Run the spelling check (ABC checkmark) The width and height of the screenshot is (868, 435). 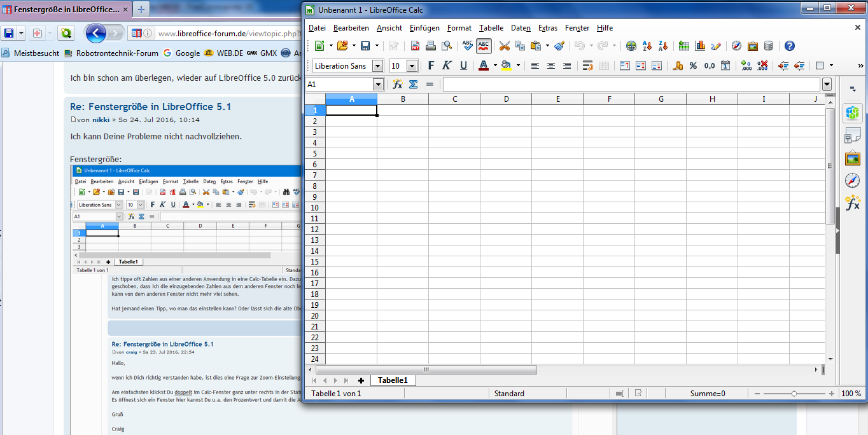tap(468, 46)
